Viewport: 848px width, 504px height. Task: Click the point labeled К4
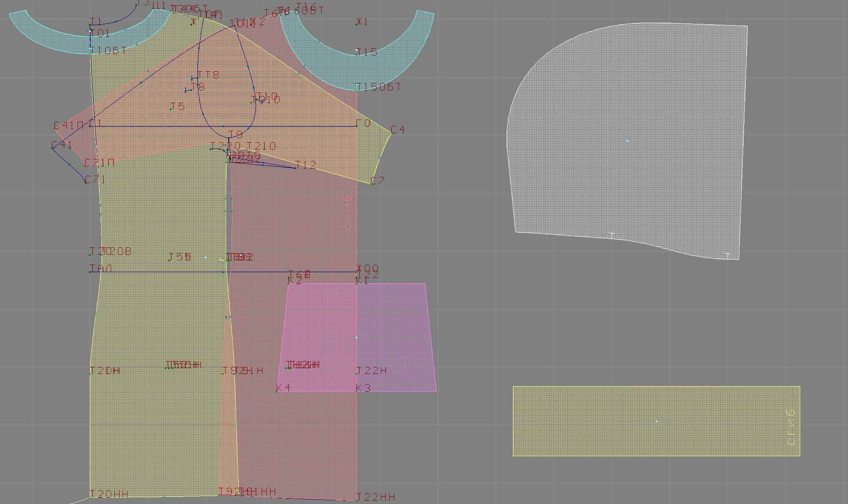[x=277, y=391]
